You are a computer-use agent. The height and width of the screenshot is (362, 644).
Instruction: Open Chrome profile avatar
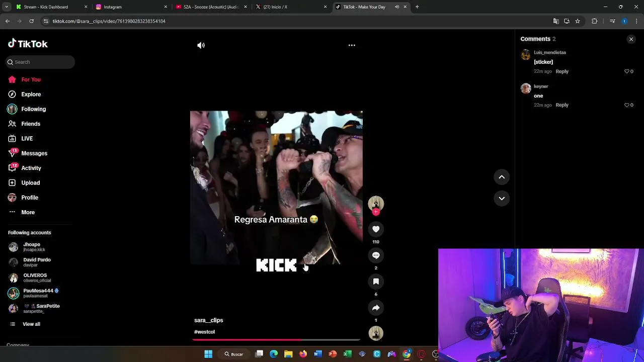(x=624, y=21)
